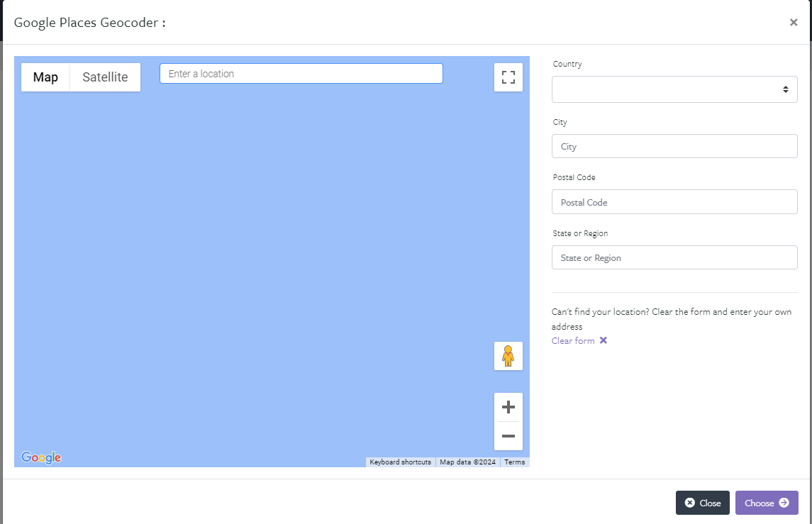Open the map Terms link
This screenshot has height=524, width=812.
coord(514,462)
